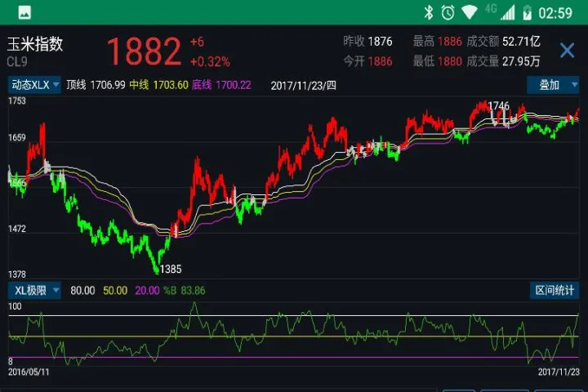Tap the 1472 price axis label
Screen dimensions: 588x392
tap(17, 229)
